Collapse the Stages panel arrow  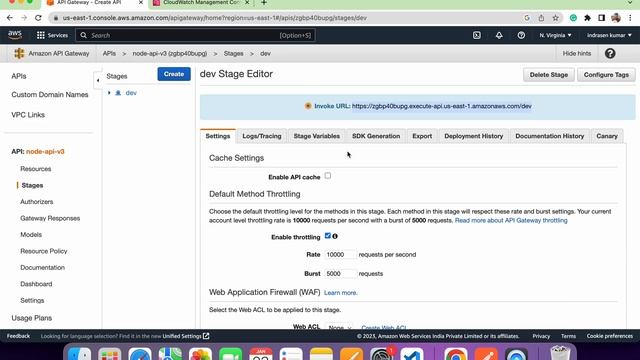click(x=98, y=80)
